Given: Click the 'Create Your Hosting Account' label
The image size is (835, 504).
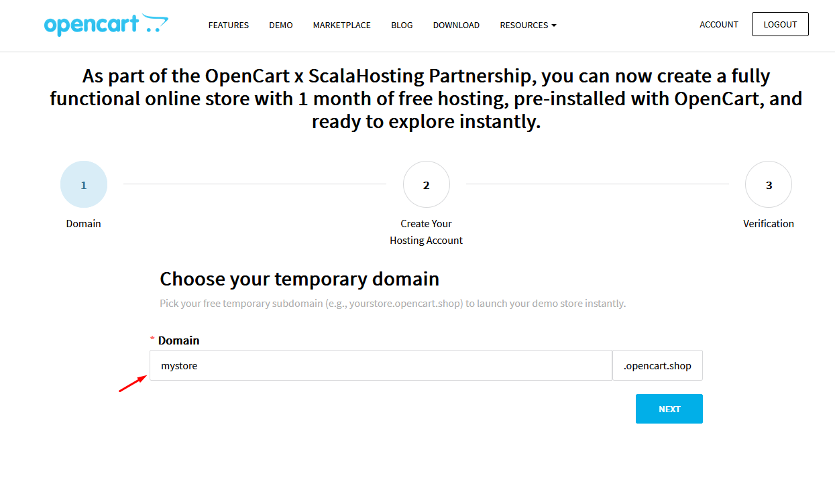Looking at the screenshot, I should 427,232.
